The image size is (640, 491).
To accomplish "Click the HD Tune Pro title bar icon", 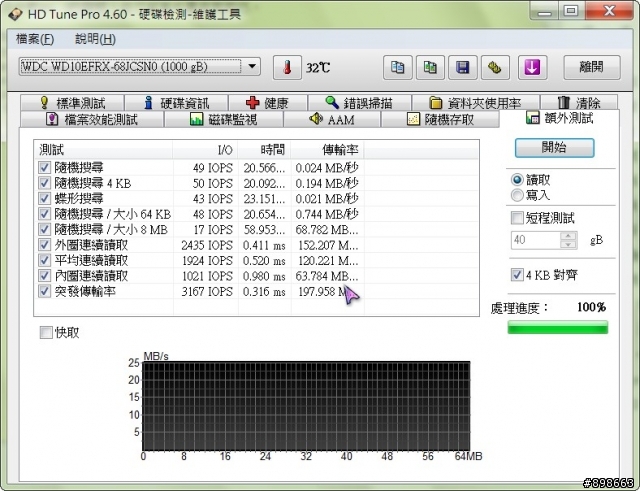I will pos(16,14).
